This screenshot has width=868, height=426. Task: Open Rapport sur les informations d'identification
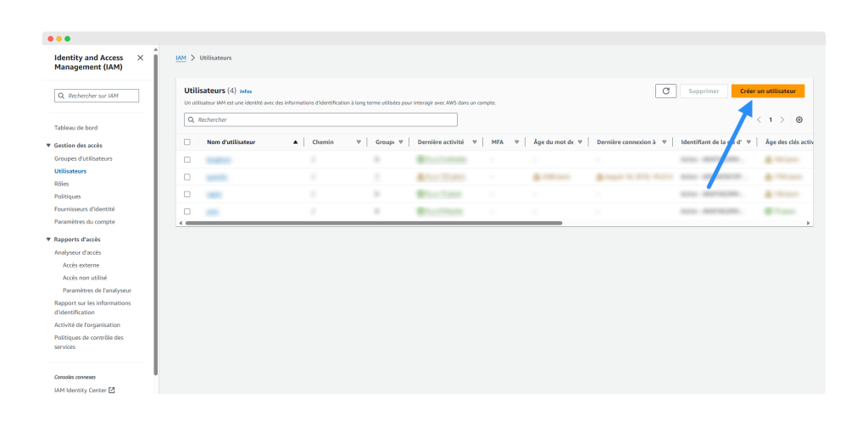(x=92, y=307)
